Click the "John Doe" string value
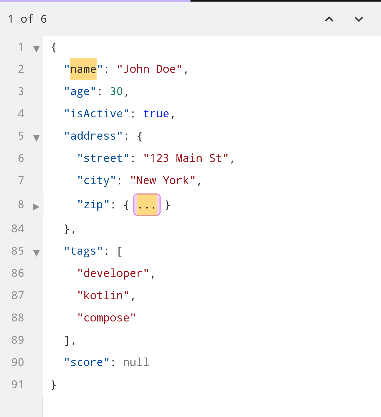 tap(149, 69)
